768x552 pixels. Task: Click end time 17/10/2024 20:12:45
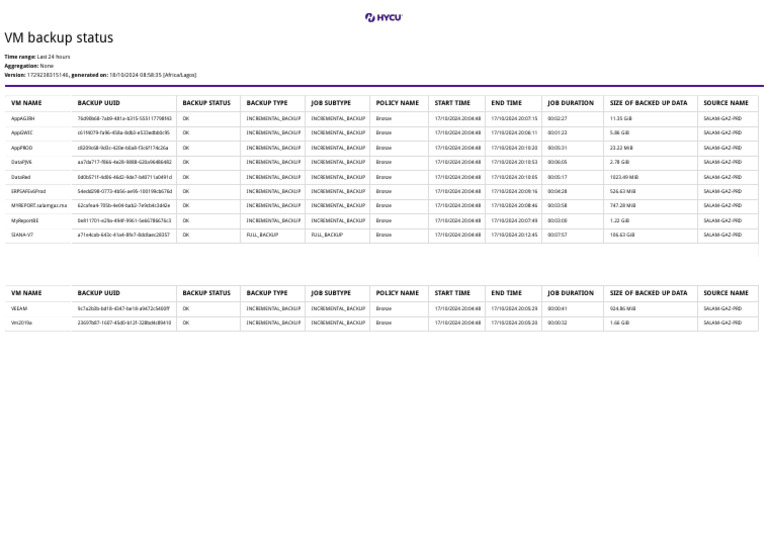(x=514, y=235)
